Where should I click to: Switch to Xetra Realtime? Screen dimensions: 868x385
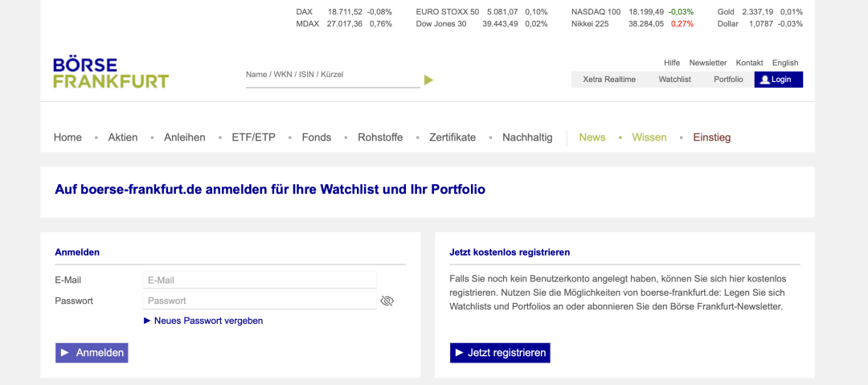point(608,80)
